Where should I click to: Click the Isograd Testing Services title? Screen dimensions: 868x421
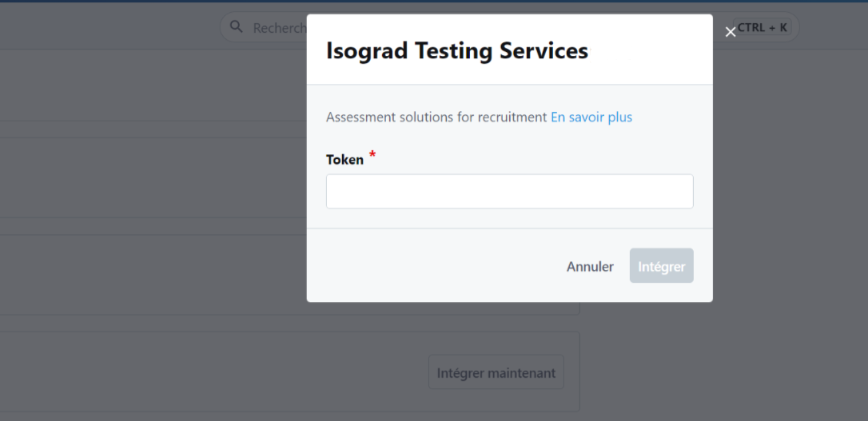pos(457,51)
